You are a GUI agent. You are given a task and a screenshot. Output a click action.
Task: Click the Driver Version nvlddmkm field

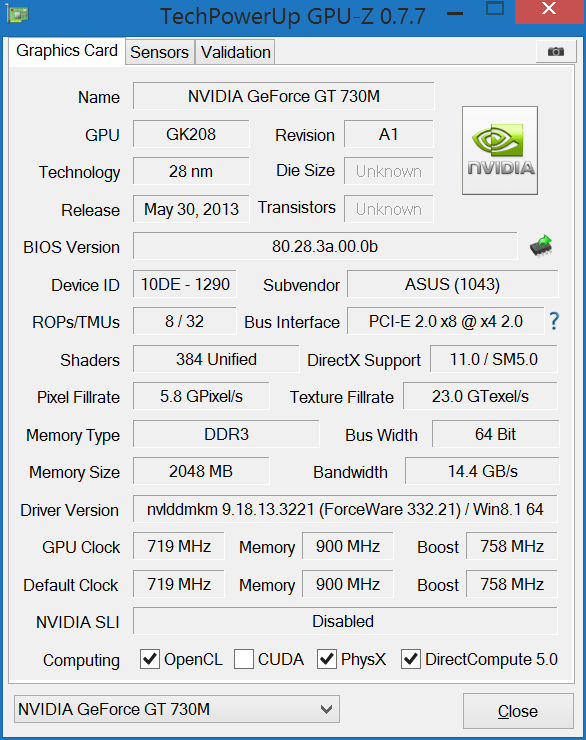(345, 509)
